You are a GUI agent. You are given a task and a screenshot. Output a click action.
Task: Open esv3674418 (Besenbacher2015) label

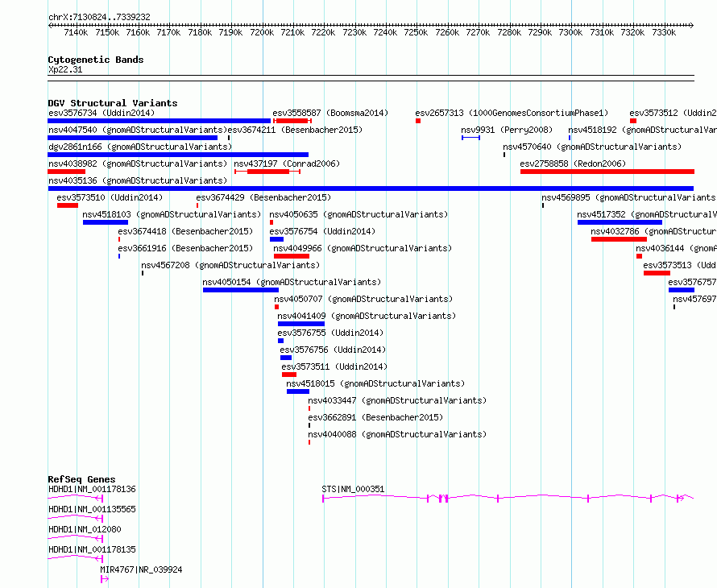click(x=185, y=231)
